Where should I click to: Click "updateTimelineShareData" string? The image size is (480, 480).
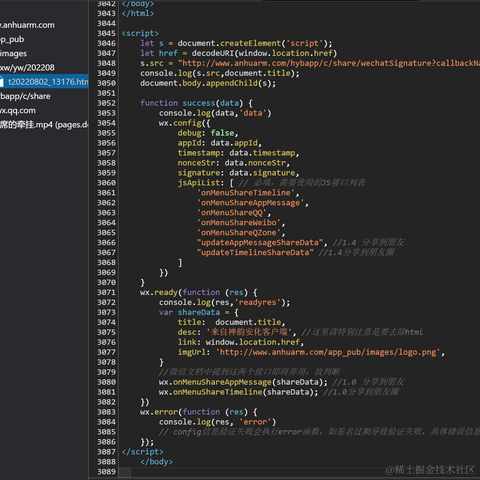tap(255, 252)
